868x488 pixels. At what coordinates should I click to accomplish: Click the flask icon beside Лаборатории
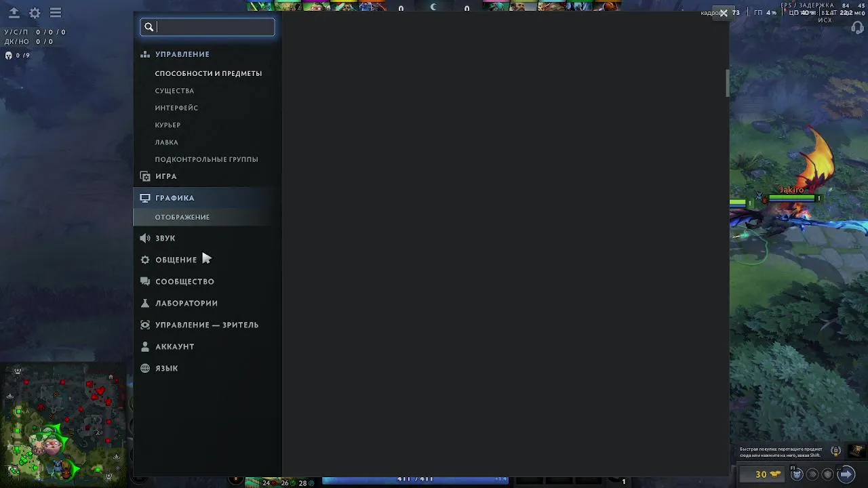(x=145, y=303)
